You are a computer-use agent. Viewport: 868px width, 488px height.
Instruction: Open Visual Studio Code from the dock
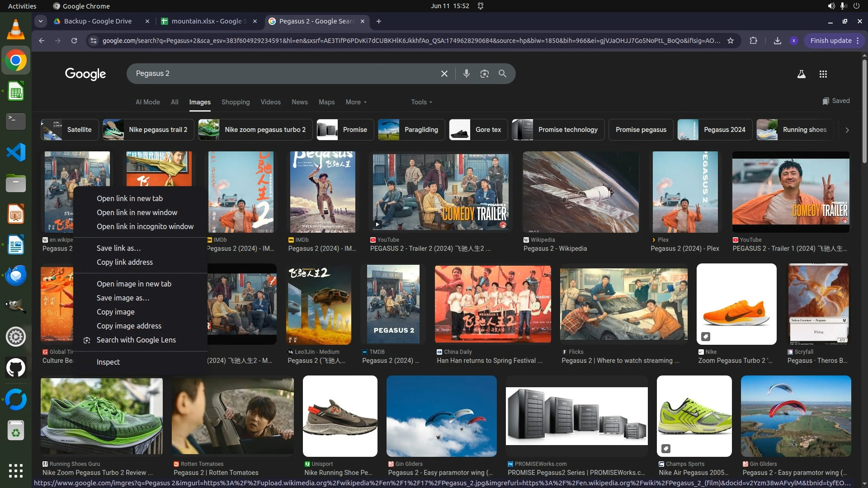[16, 152]
